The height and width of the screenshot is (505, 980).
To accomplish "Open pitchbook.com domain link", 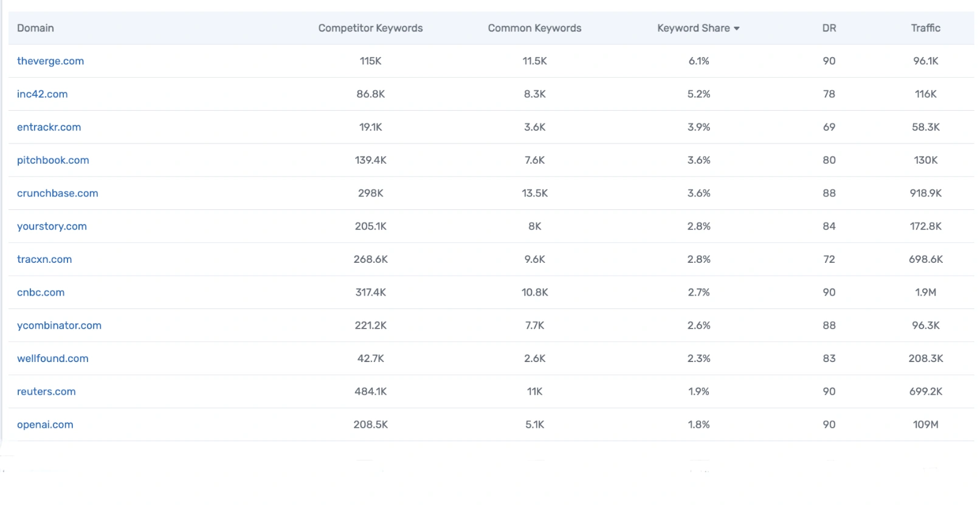I will pos(53,160).
